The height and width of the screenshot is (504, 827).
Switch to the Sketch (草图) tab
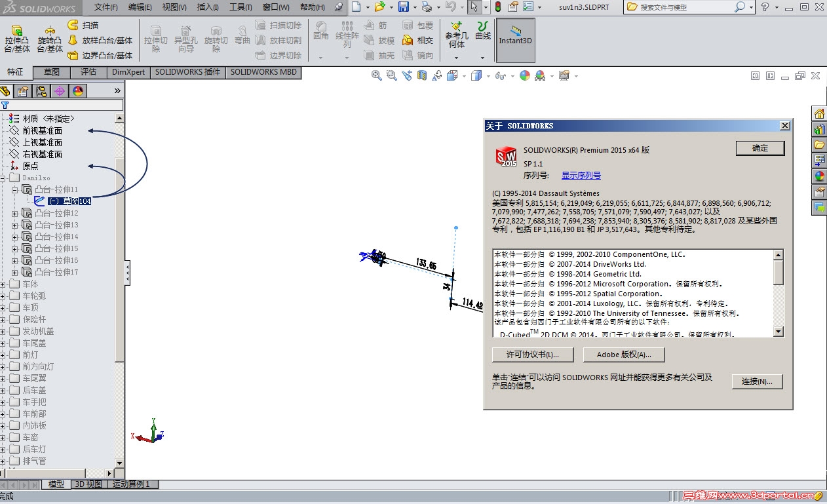(x=51, y=72)
